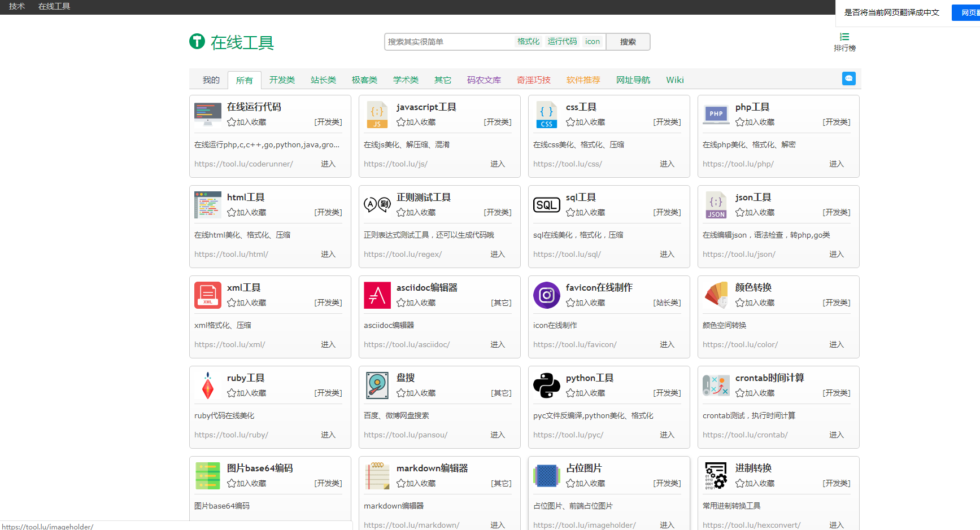
Task: Open the 盘搜 disk search icon
Action: coord(377,386)
